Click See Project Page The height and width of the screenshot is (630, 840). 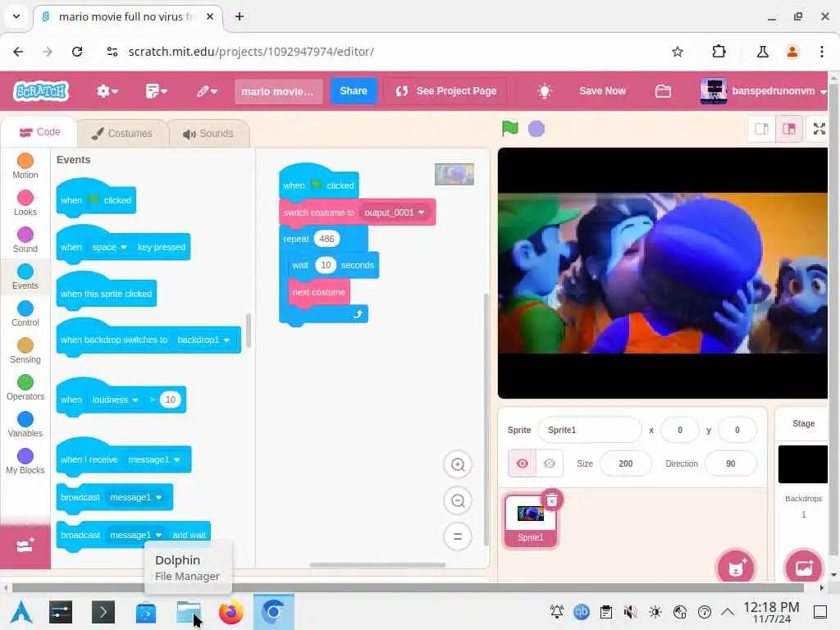point(446,91)
